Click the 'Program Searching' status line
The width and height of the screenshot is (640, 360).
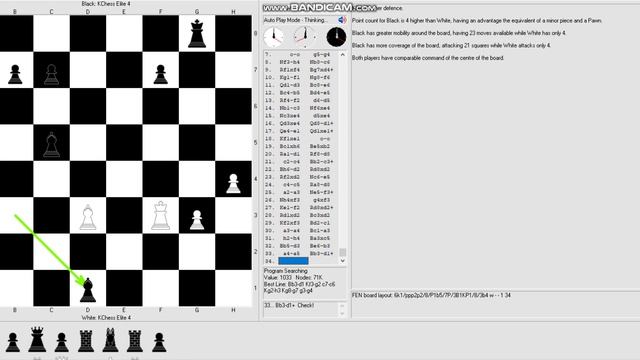click(286, 271)
